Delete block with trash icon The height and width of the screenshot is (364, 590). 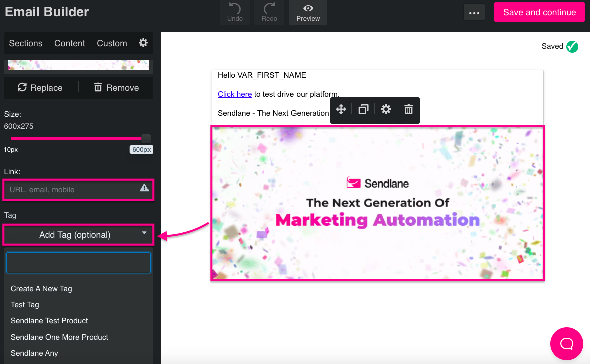pyautogui.click(x=408, y=109)
